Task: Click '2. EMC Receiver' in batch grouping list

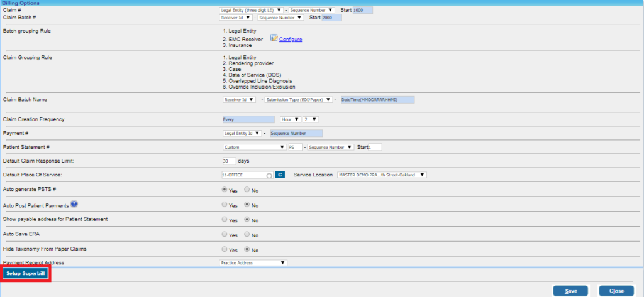Action: [243, 40]
